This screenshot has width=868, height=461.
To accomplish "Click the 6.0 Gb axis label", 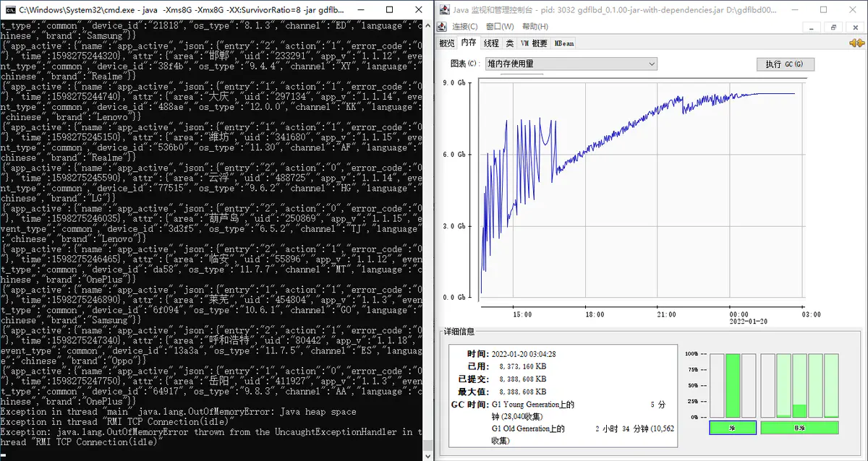I will coord(454,155).
